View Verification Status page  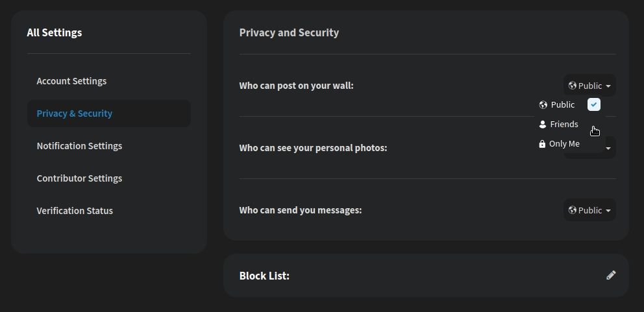[x=75, y=211]
